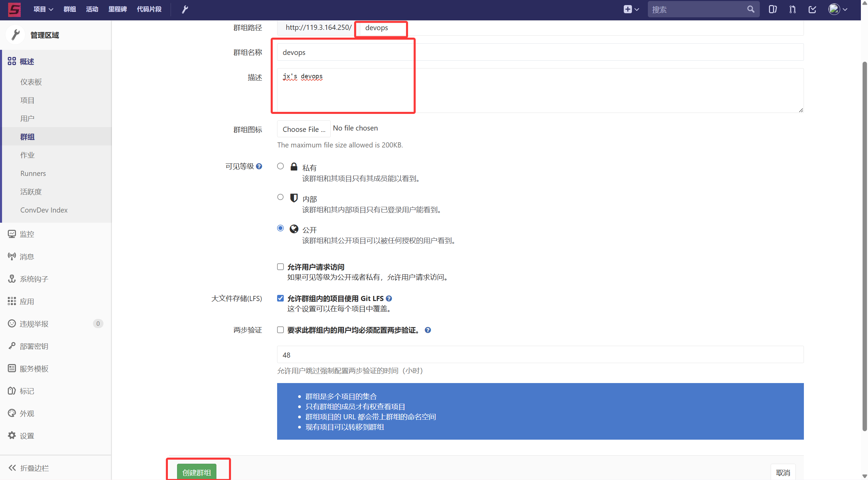
Task: Click the 概述 overview grid icon
Action: pyautogui.click(x=12, y=61)
